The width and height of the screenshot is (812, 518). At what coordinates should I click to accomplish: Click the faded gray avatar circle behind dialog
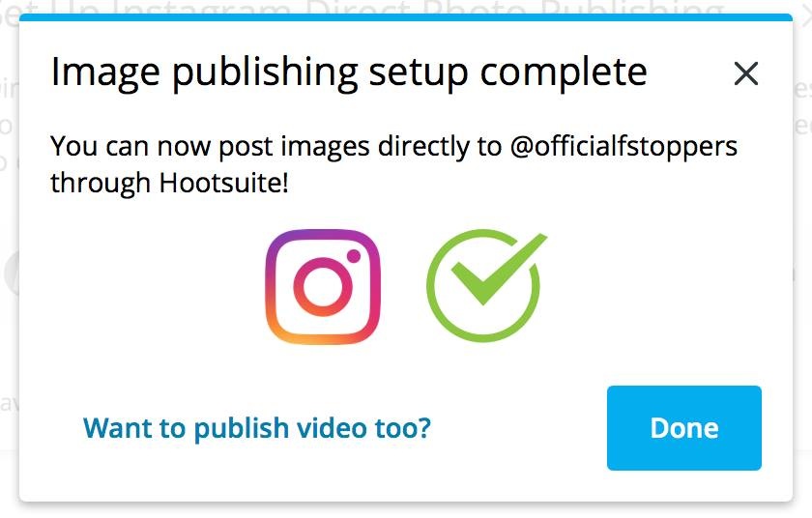coord(12,273)
